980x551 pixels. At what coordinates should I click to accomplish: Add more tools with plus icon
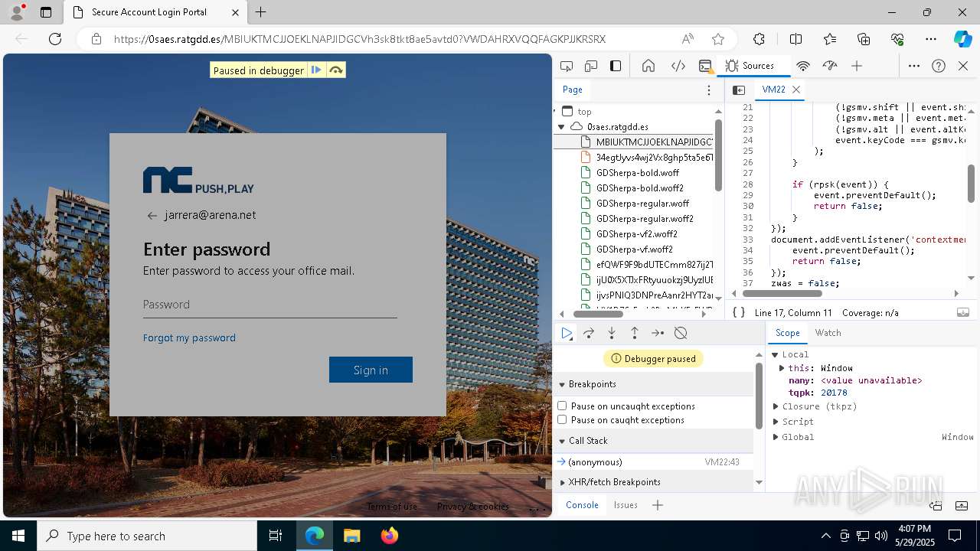tap(857, 66)
